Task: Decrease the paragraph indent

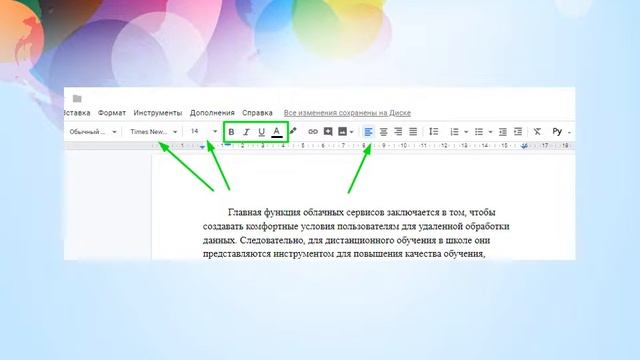Action: [x=503, y=132]
